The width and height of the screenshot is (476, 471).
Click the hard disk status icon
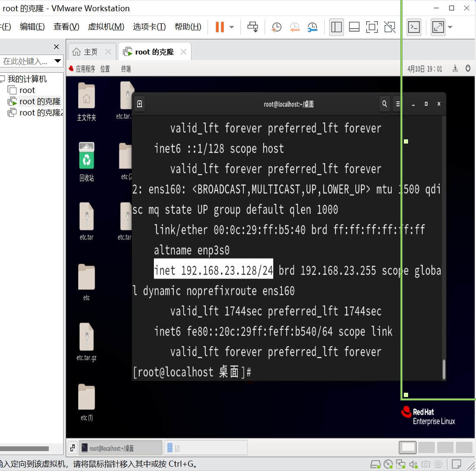(x=376, y=464)
